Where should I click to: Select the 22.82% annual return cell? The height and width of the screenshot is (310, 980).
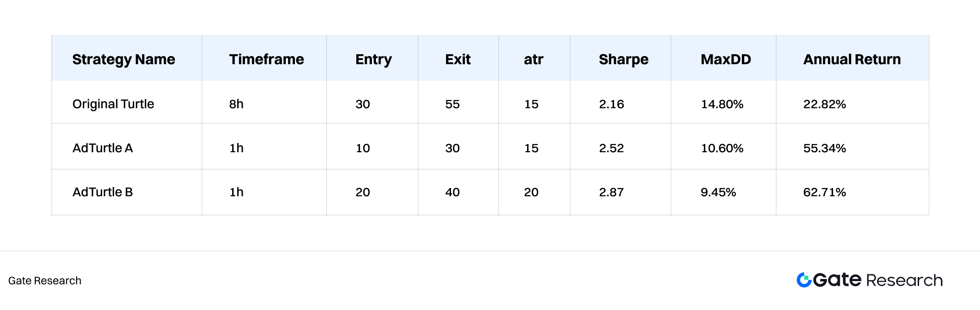pyautogui.click(x=824, y=104)
